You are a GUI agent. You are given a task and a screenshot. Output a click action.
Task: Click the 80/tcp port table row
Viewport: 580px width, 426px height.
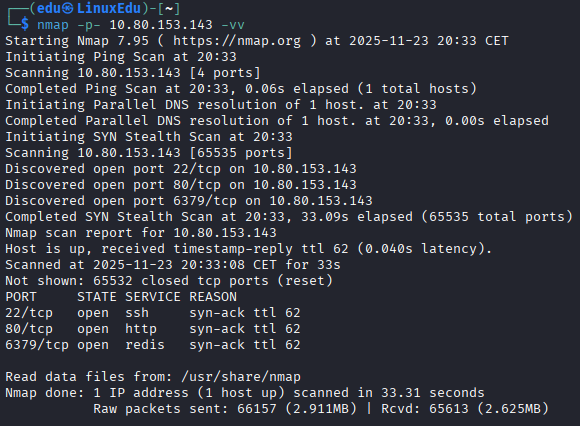coord(153,329)
